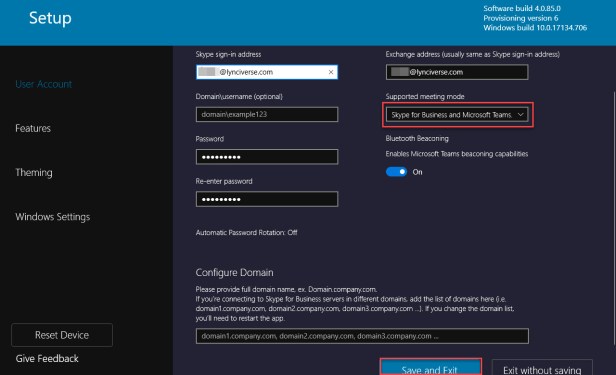Open the Features section
The height and width of the screenshot is (375, 616).
click(x=33, y=128)
